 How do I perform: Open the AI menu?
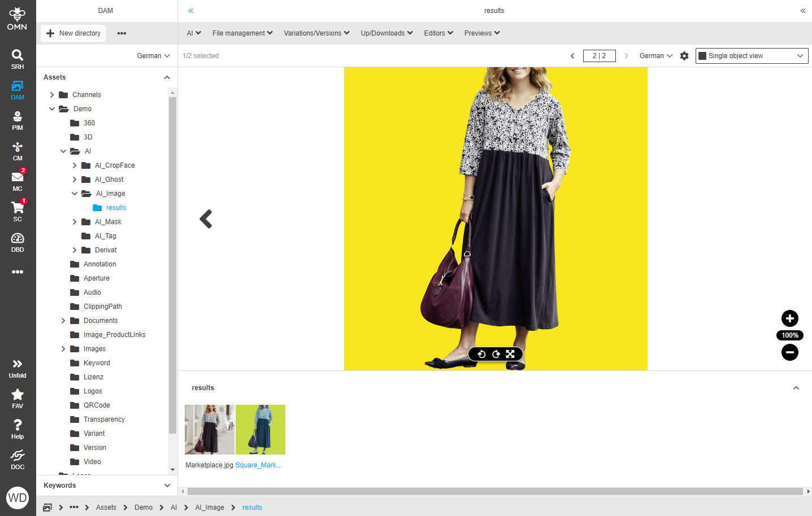coord(193,33)
